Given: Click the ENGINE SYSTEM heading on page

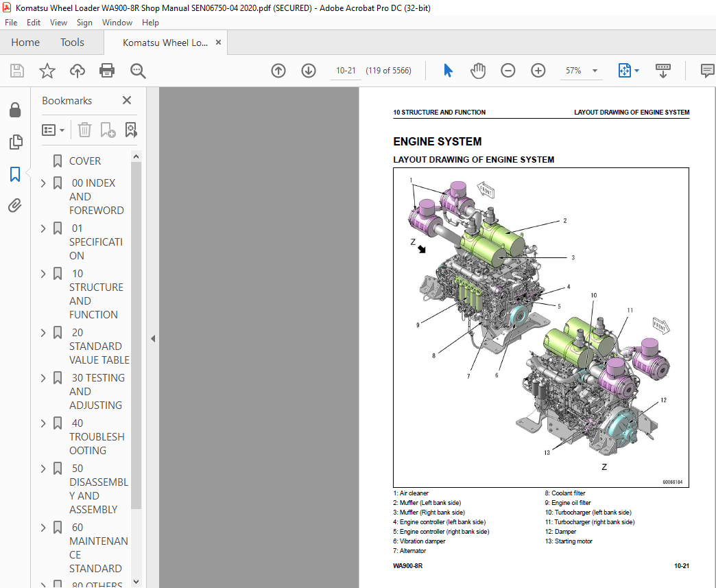Looking at the screenshot, I should coord(438,141).
